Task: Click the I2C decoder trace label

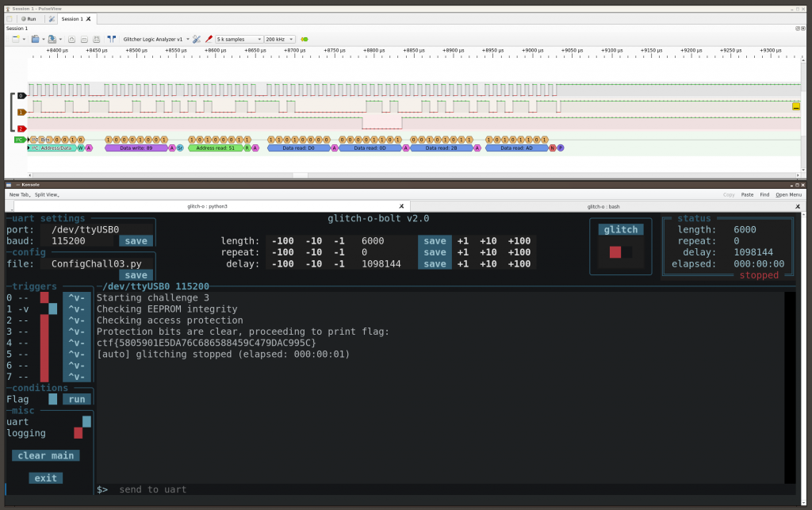Action: [x=19, y=140]
